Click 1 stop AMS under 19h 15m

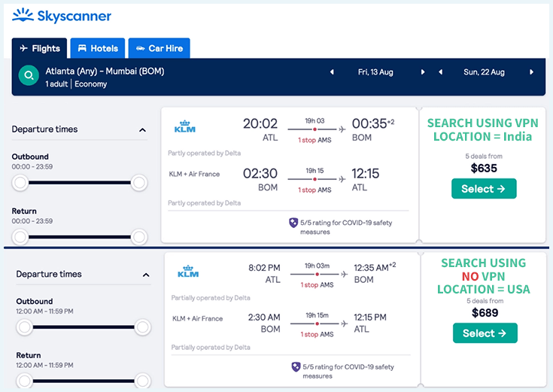[317, 334]
